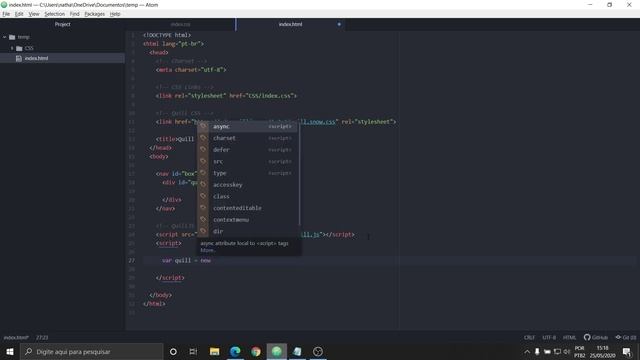
Task: Open Cortana from the taskbar
Action: click(173, 351)
